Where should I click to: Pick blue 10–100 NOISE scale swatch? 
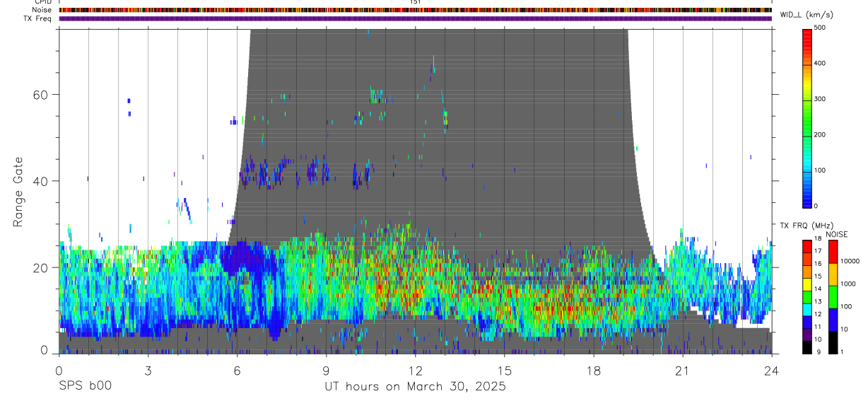pos(832,319)
